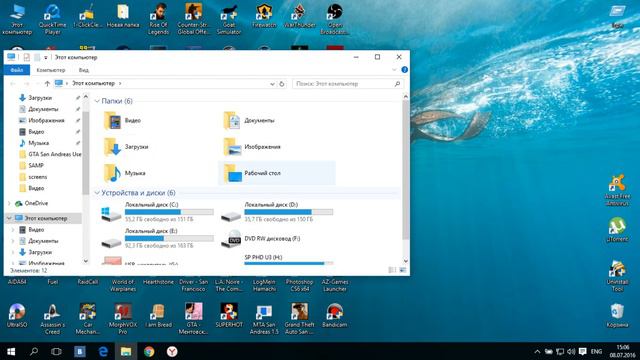Expand OneDrive tree node arrow

pyautogui.click(x=9, y=203)
